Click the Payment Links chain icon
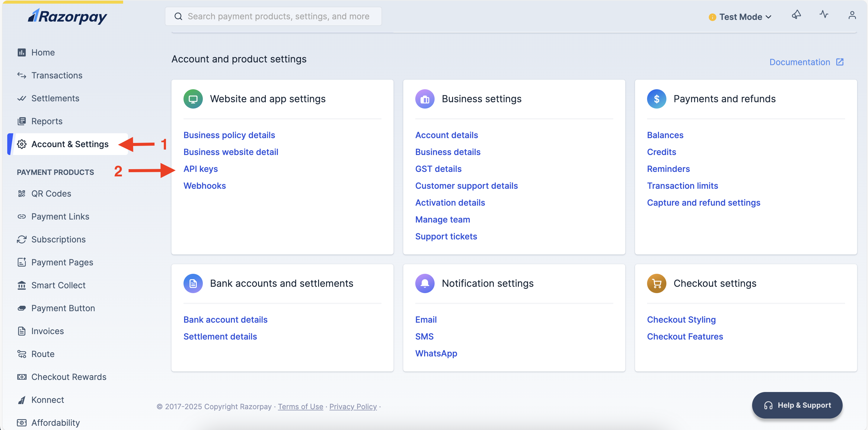 [x=21, y=217]
